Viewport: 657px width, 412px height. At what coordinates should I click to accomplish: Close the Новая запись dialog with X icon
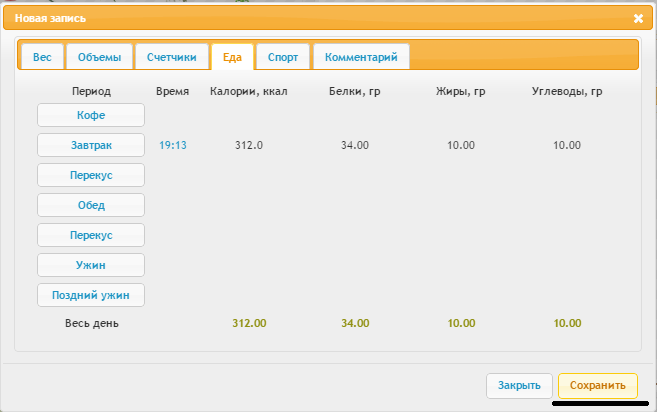638,18
